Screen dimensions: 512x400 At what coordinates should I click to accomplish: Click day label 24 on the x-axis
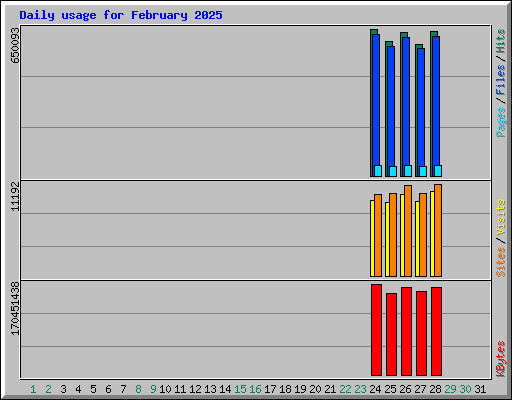[x=375, y=389]
